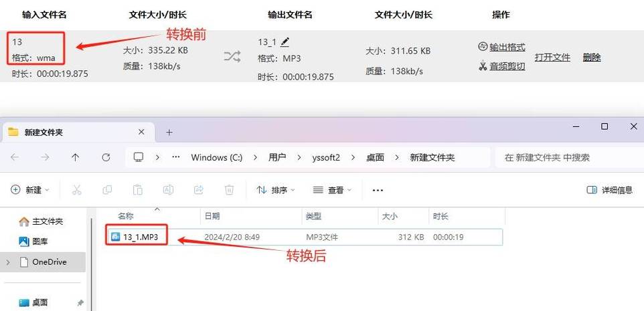Open the 排序 sort dropdown
The height and width of the screenshot is (311, 644).
(276, 190)
